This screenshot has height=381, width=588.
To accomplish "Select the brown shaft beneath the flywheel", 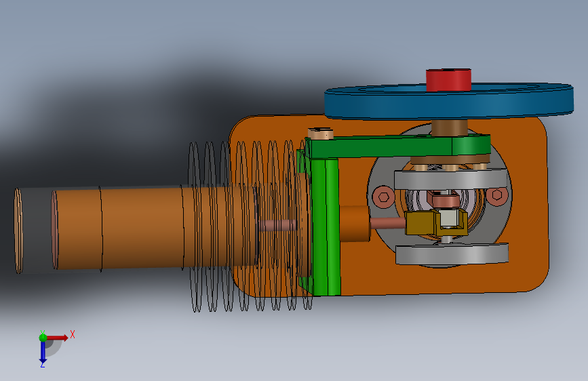I will point(449,127).
